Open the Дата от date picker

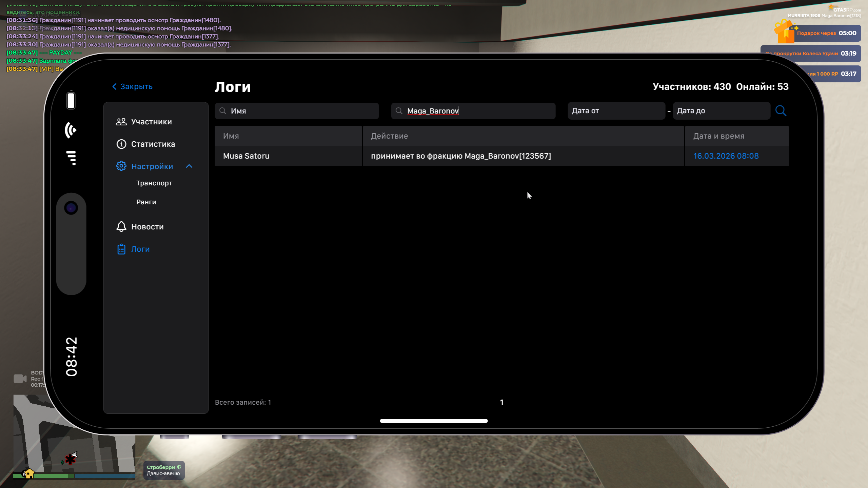click(616, 111)
